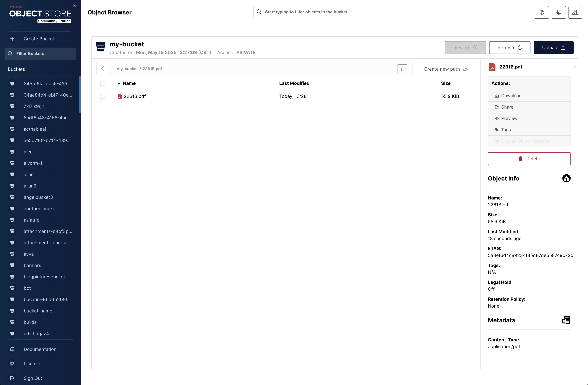Preview the object with the eye action
Viewport: 588px width, 385px height.
tap(509, 118)
